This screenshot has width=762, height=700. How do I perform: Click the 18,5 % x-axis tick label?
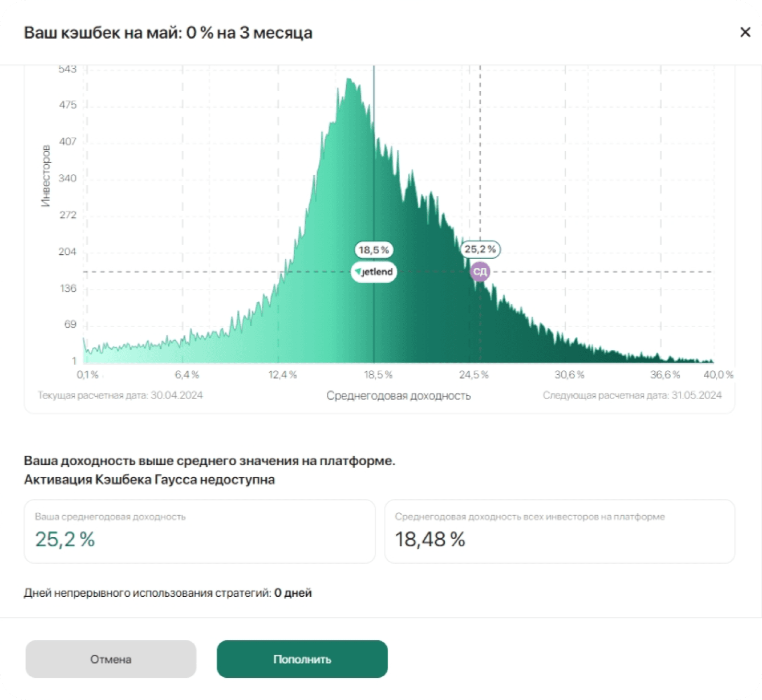tap(378, 375)
